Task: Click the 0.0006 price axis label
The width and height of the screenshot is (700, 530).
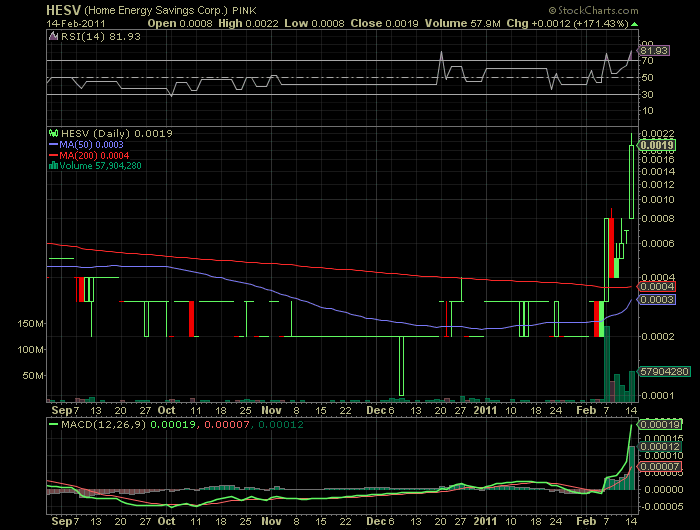Action: point(658,243)
